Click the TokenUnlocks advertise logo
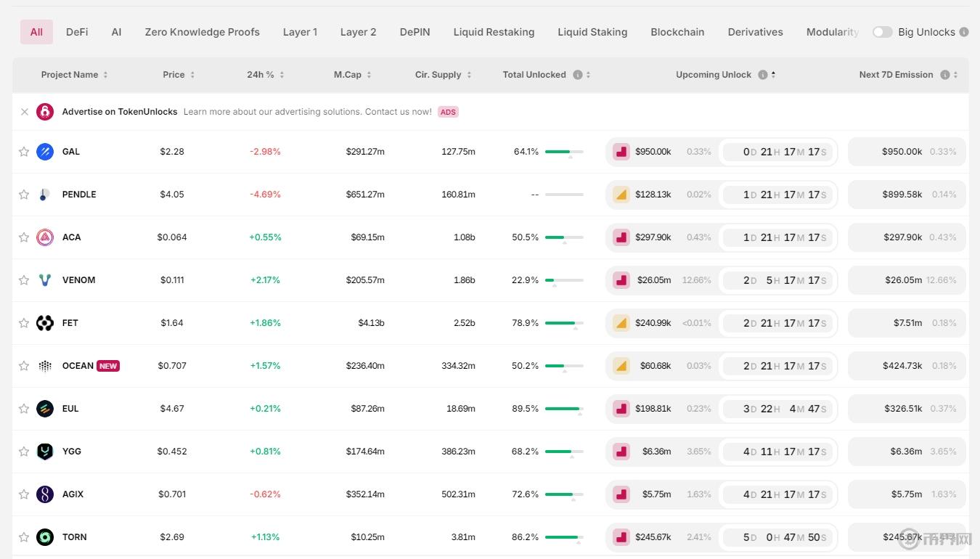980x559 pixels. 45,112
